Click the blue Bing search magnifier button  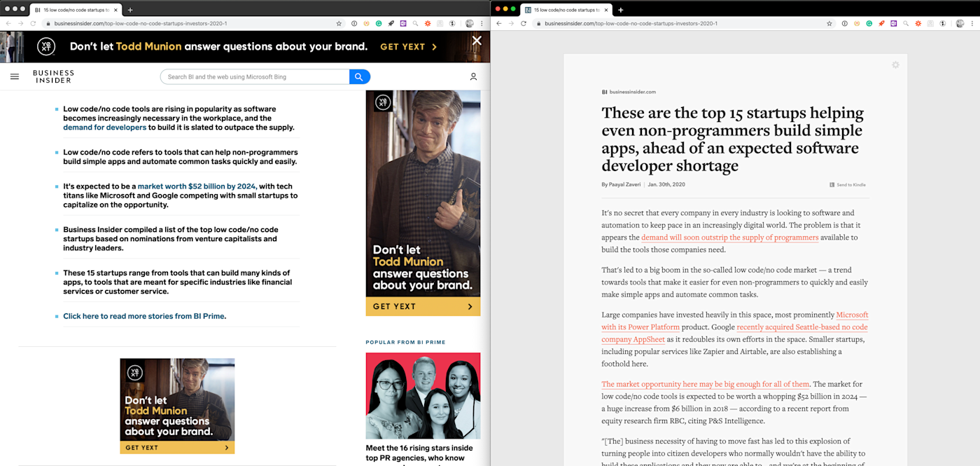pos(360,76)
